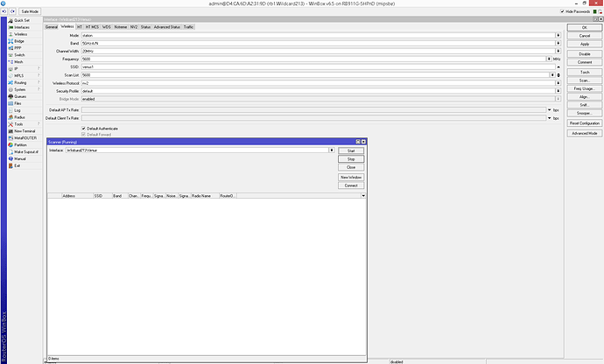This screenshot has width=604, height=364.
Task: Click the Apply button
Action: click(x=584, y=44)
